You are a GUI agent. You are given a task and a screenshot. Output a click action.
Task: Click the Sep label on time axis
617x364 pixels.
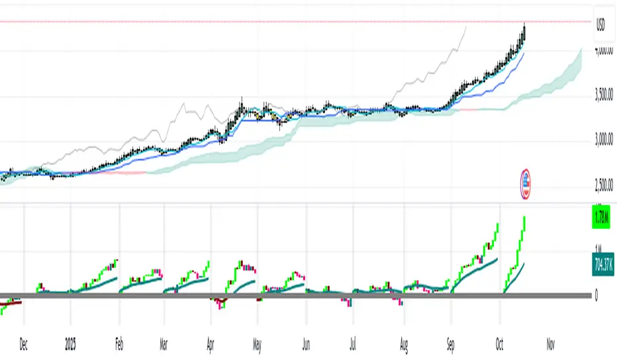click(x=451, y=345)
